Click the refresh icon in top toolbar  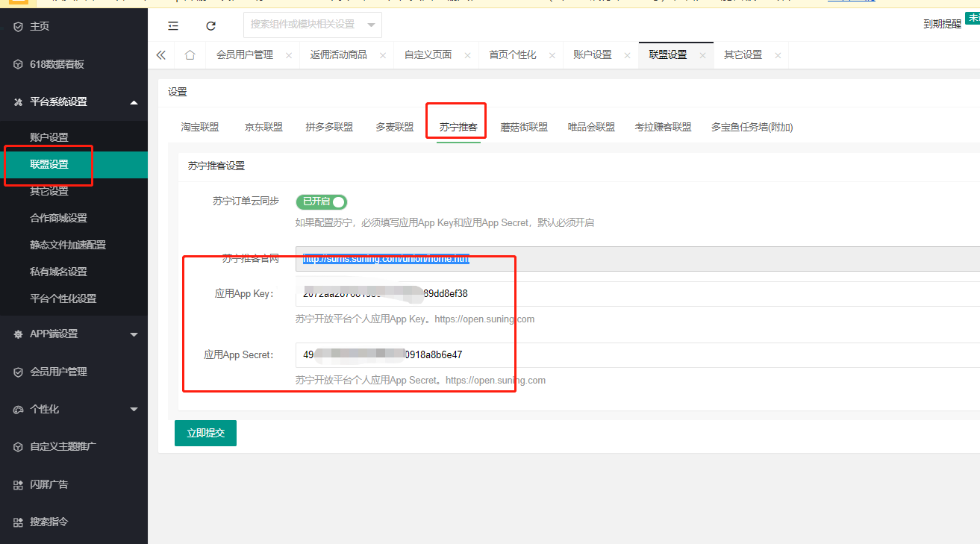(211, 25)
